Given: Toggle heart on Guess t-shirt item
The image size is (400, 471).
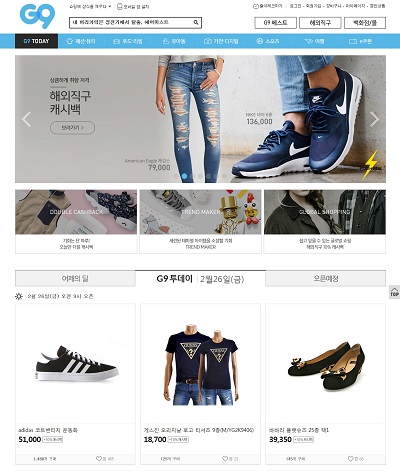Looking at the screenshot, I should pos(225,459).
